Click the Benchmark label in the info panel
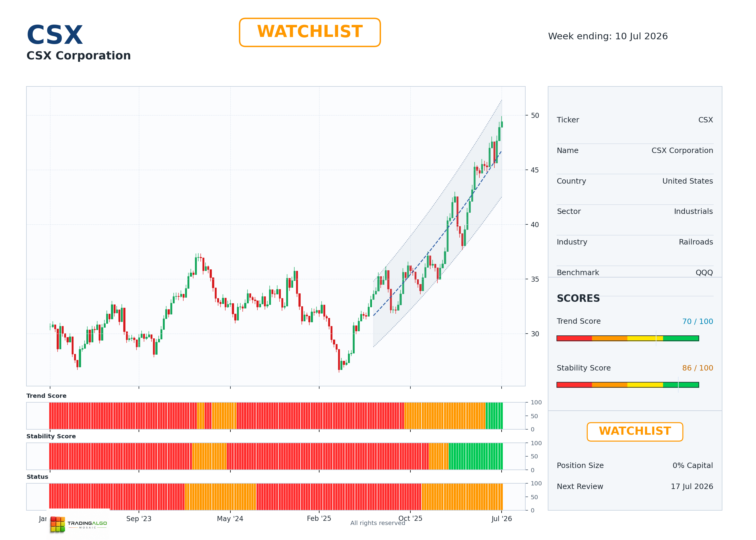Screen dimensions: 756x540 (x=578, y=273)
